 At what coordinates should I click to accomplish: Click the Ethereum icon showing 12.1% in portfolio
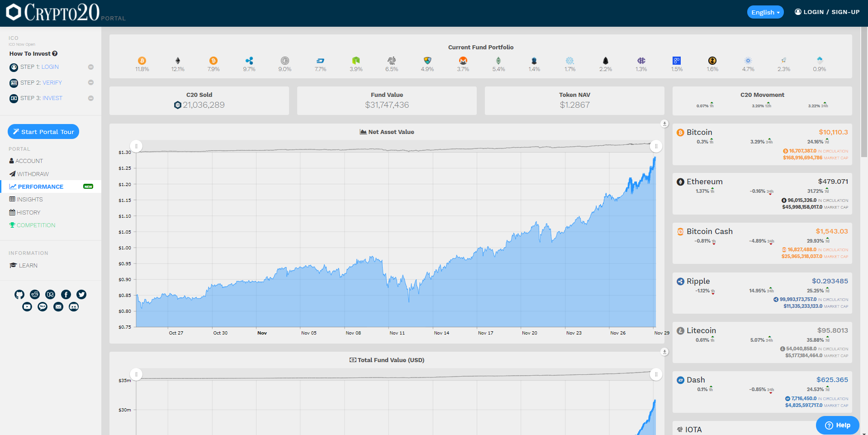pyautogui.click(x=178, y=61)
